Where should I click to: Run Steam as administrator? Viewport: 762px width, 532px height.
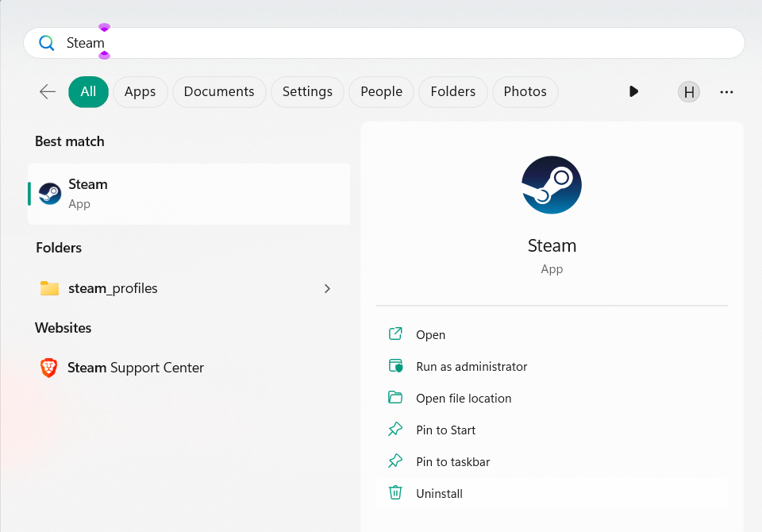(x=471, y=367)
